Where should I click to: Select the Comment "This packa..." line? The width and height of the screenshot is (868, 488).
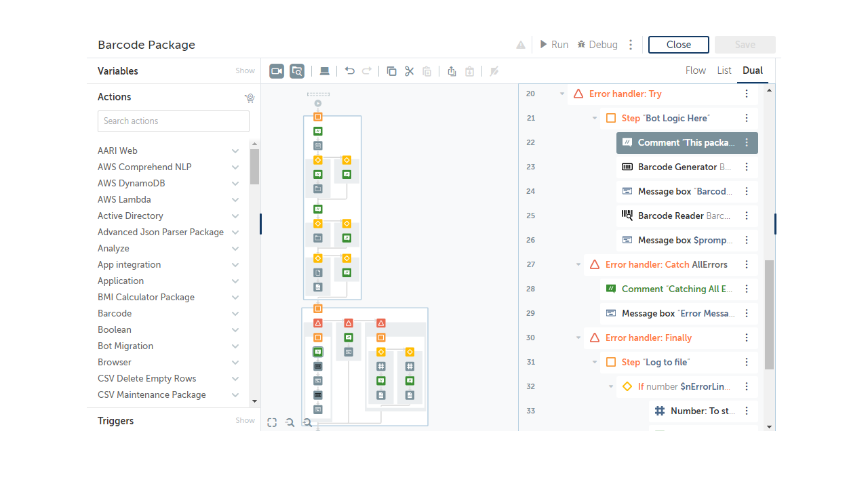[687, 142]
